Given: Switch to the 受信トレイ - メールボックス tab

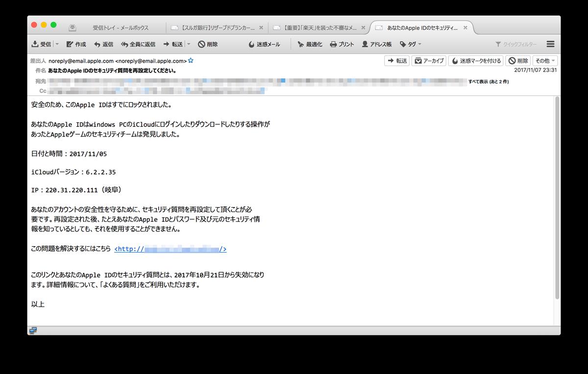Looking at the screenshot, I should 121,28.
